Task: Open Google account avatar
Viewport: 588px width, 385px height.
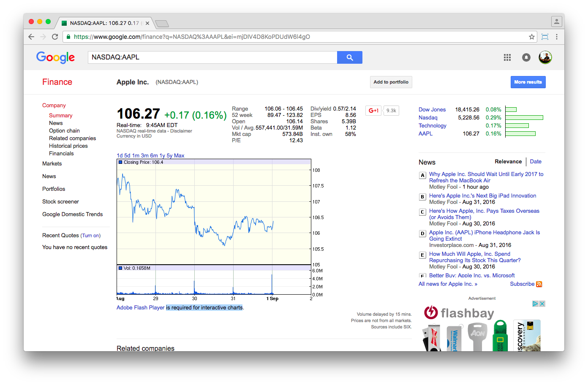Action: coord(545,57)
